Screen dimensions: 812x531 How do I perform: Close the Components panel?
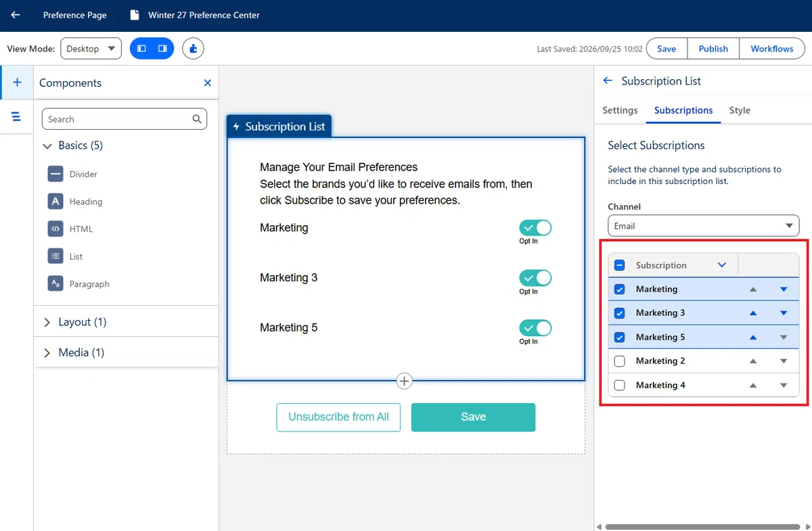point(208,83)
